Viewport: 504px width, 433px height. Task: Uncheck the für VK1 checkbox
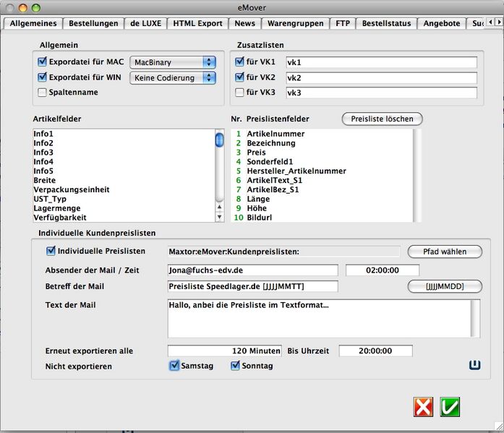(x=239, y=61)
